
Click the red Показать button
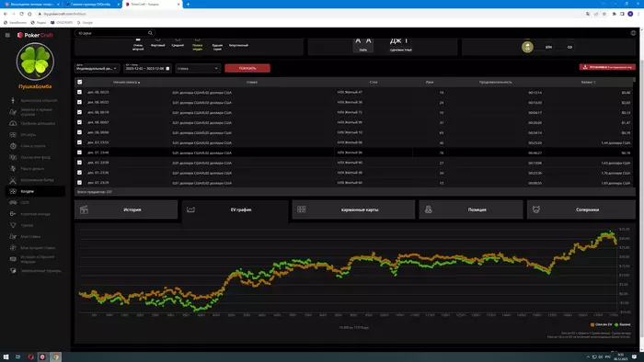(247, 68)
